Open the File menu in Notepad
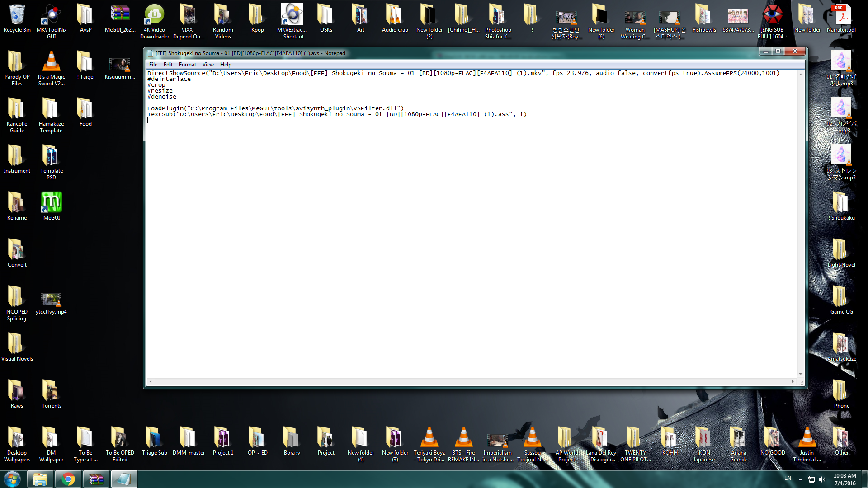The width and height of the screenshot is (868, 488). [x=153, y=65]
